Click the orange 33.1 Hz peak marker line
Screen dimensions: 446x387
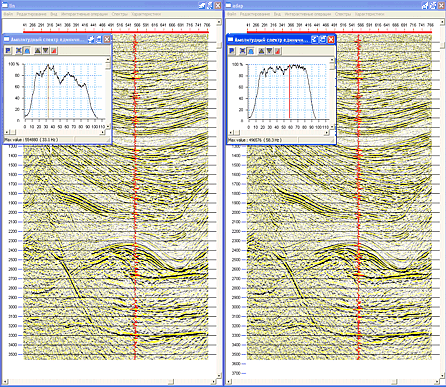pyautogui.click(x=48, y=92)
